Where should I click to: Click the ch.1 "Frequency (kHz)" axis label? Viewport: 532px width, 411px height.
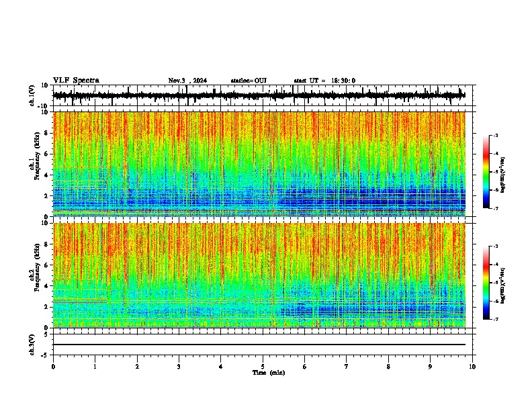pyautogui.click(x=37, y=156)
